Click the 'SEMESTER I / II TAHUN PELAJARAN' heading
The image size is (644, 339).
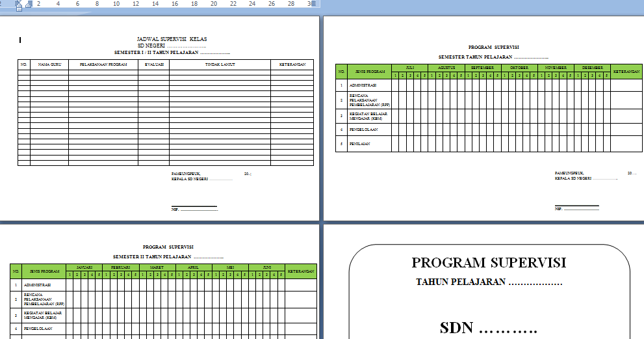(172, 53)
